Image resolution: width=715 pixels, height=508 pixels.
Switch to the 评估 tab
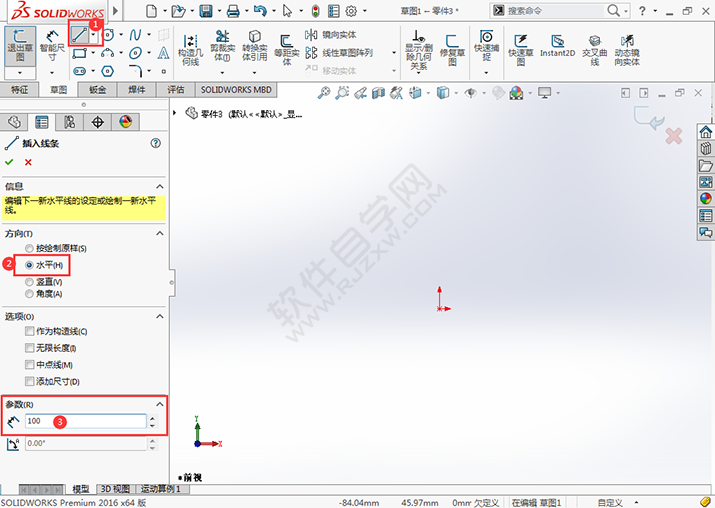(x=176, y=90)
